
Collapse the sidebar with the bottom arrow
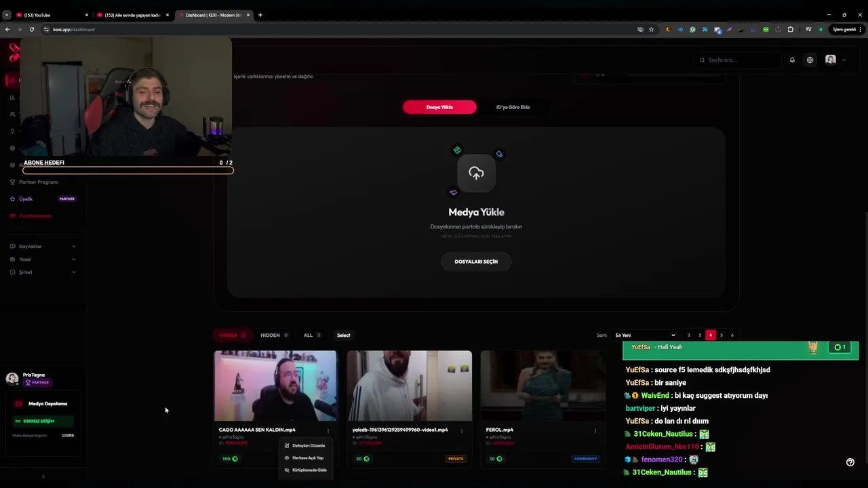point(43,476)
